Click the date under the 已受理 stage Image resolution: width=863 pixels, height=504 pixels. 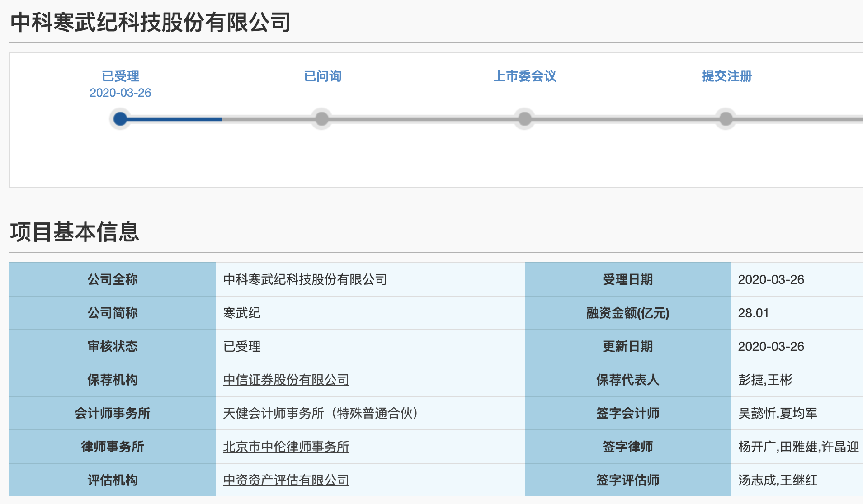click(120, 93)
